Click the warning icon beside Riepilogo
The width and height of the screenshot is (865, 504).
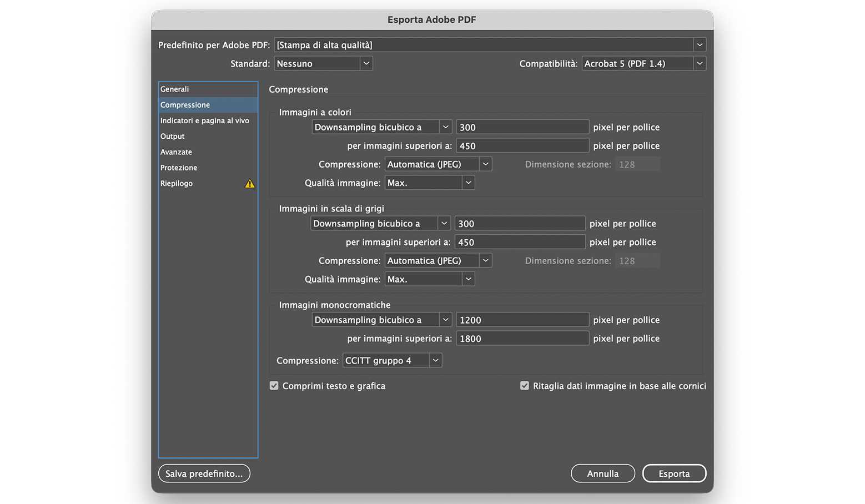coord(250,183)
